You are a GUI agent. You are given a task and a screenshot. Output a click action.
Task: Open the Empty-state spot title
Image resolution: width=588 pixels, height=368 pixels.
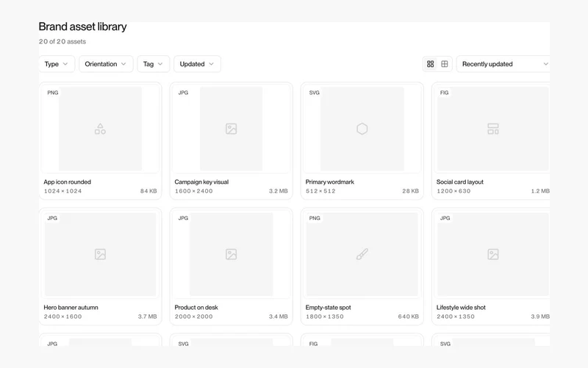328,307
